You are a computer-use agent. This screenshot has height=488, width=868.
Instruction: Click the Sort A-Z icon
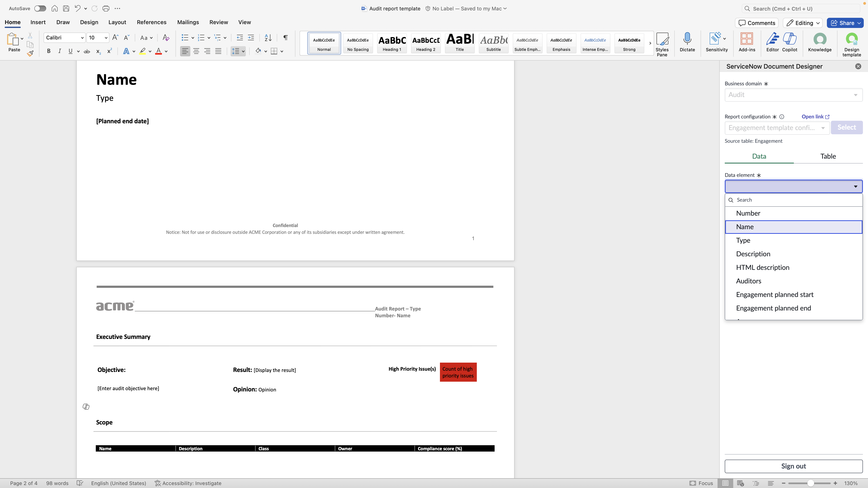pos(268,37)
